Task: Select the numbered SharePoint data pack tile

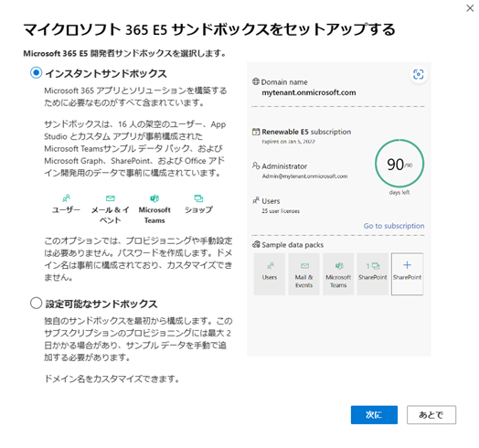Action: (373, 273)
